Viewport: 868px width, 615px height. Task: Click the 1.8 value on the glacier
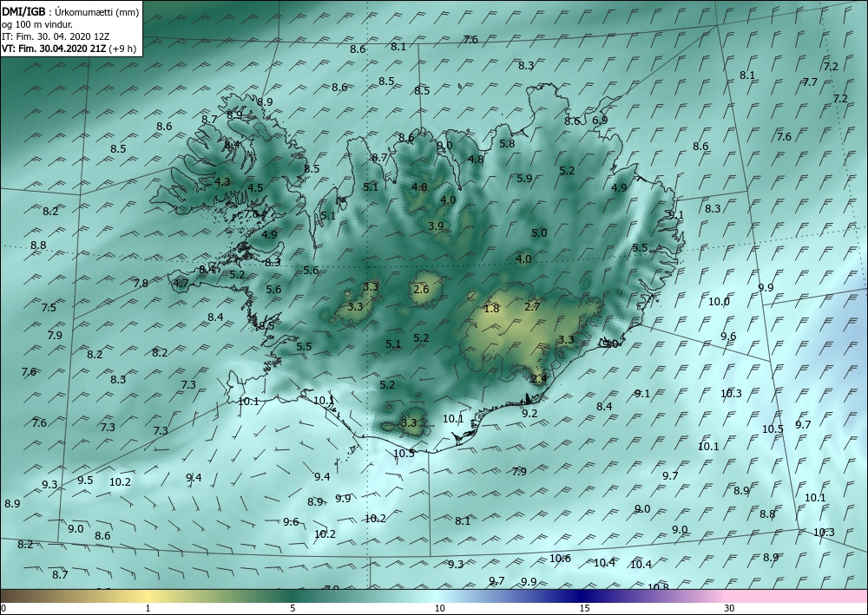click(x=491, y=309)
